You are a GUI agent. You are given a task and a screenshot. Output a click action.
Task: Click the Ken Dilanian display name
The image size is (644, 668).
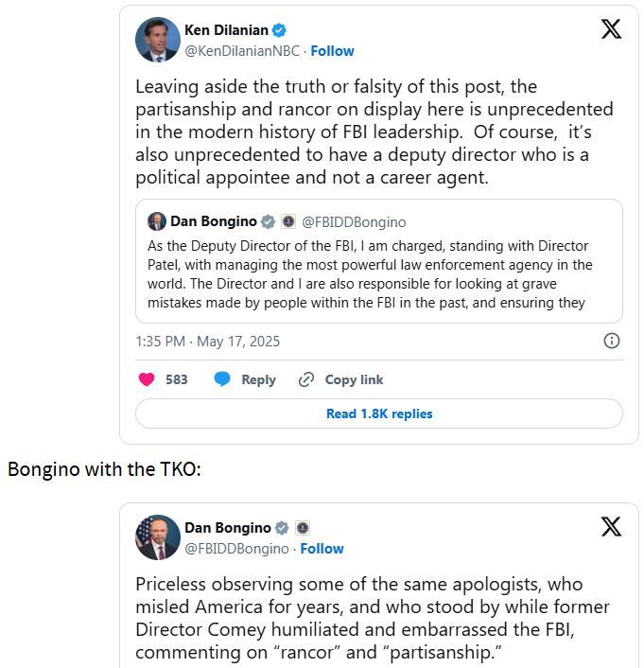[x=226, y=30]
